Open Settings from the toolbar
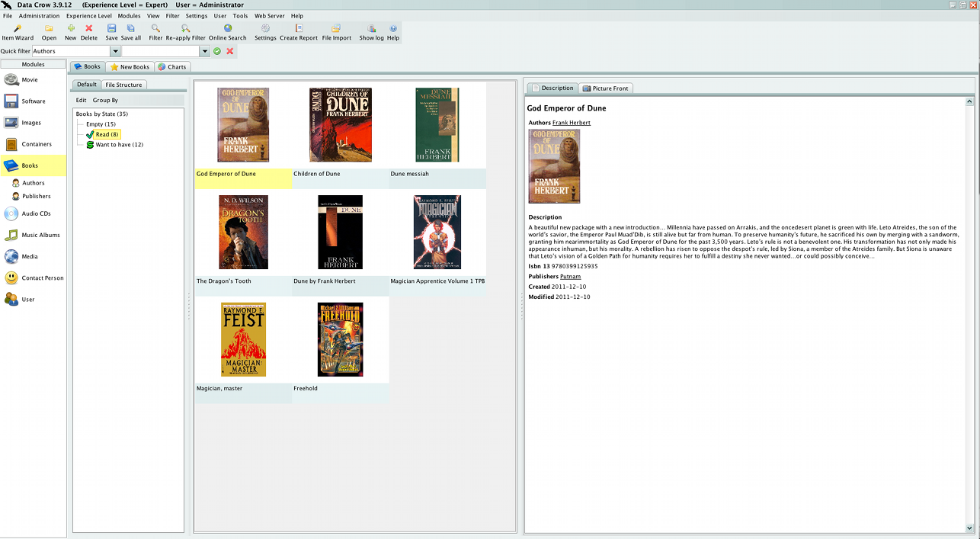 tap(265, 32)
